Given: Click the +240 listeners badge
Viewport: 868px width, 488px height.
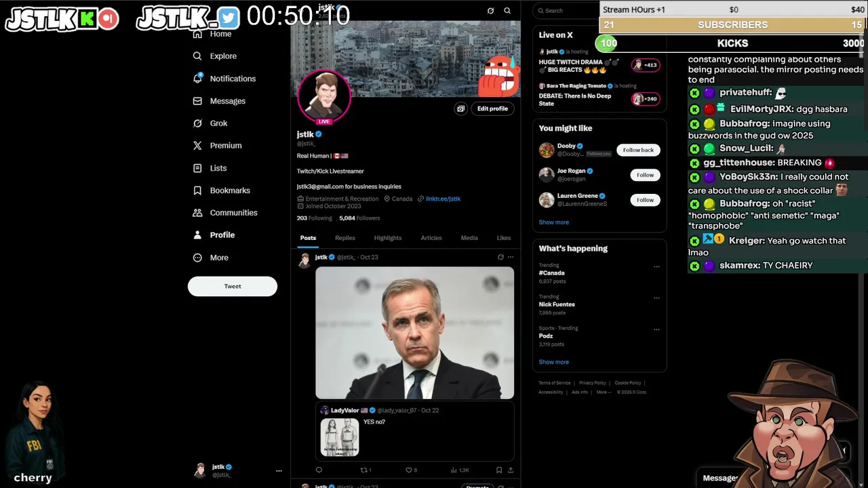Looking at the screenshot, I should 645,99.
